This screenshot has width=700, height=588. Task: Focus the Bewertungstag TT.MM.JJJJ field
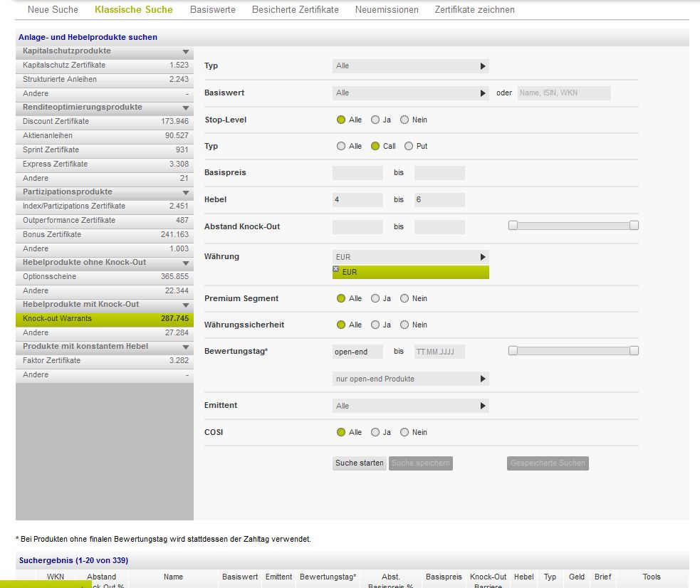tap(439, 352)
